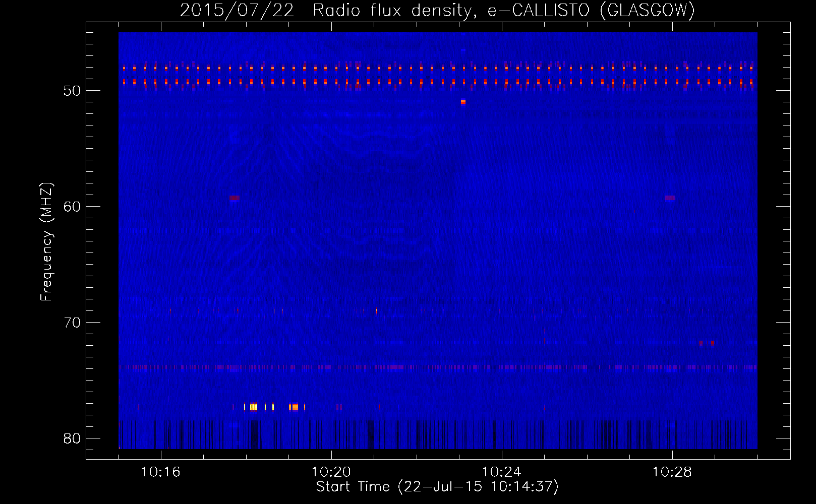
Task: Select the 'Frequency (MHZ)' y-axis label
Action: click(46, 242)
